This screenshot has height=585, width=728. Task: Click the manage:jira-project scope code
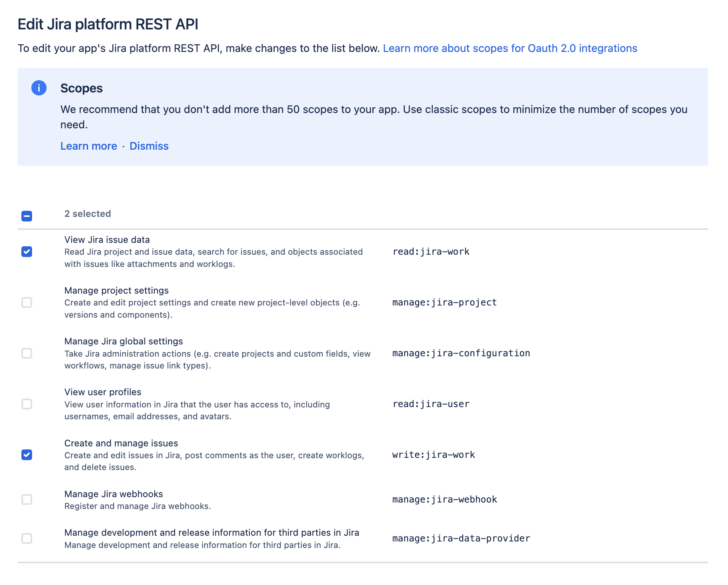(445, 302)
